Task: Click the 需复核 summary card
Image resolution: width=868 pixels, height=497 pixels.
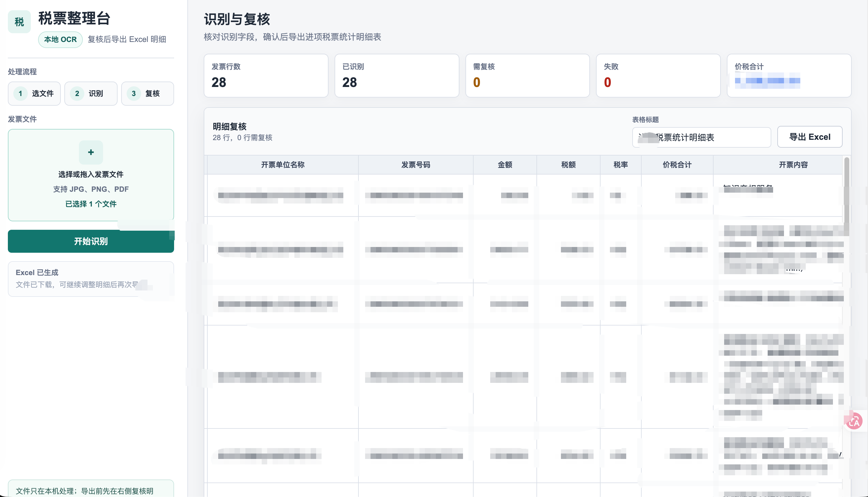Action: (527, 75)
